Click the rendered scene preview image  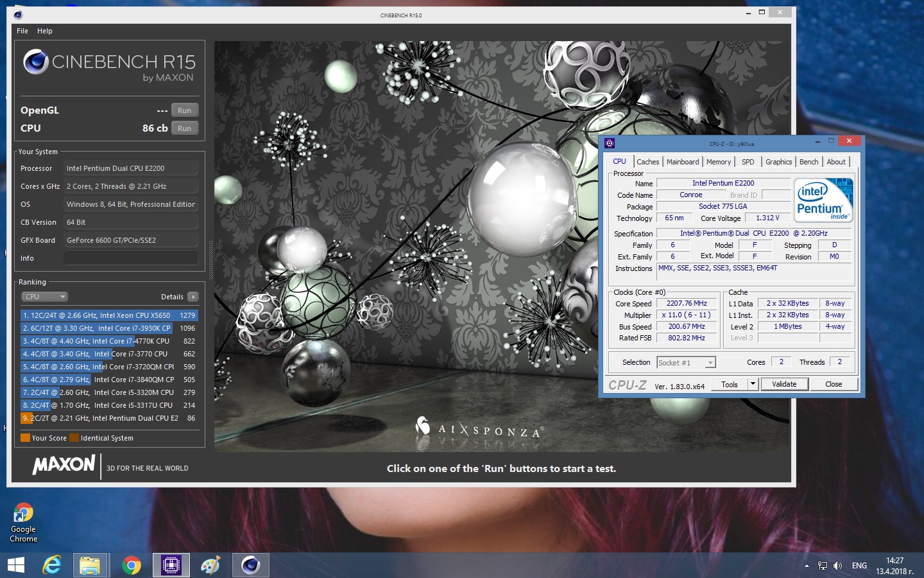click(x=502, y=247)
